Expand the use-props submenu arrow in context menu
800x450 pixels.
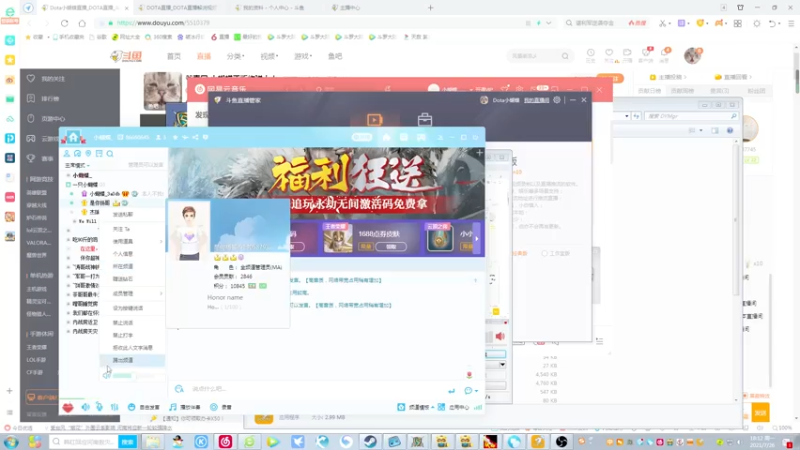[x=161, y=241]
